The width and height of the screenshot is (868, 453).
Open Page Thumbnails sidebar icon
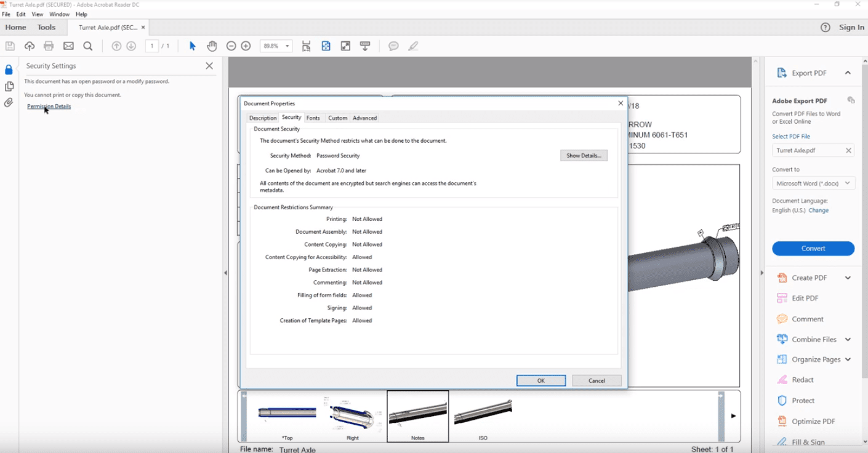click(9, 86)
